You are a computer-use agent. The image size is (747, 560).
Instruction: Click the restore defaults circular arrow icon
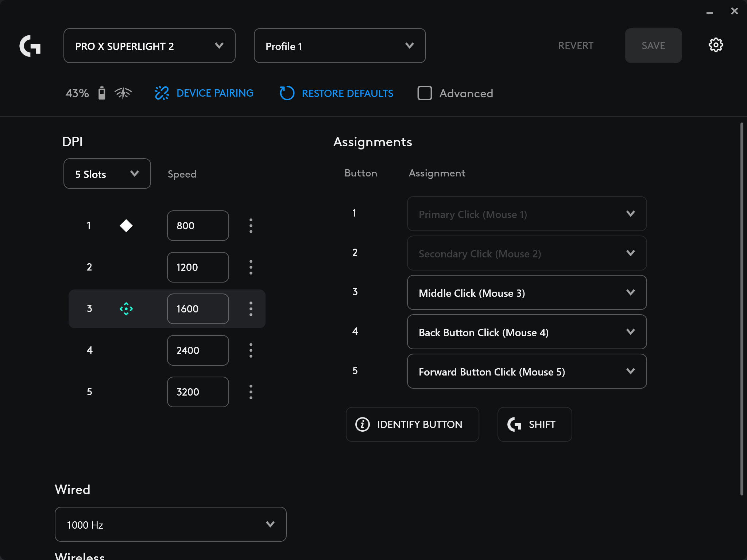(x=287, y=93)
